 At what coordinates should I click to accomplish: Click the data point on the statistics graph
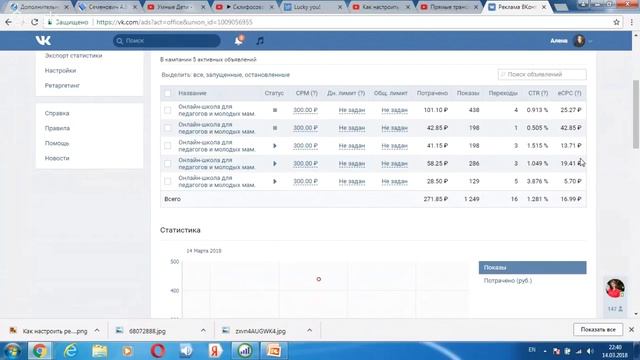319,279
